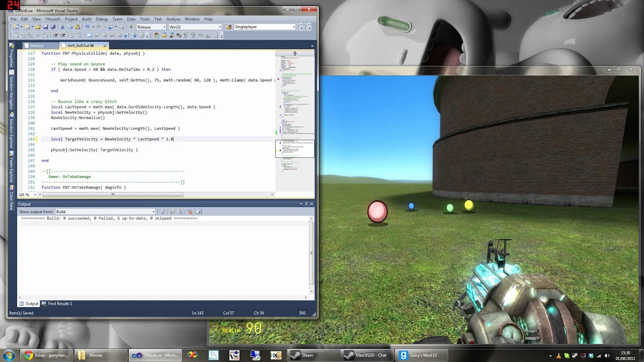This screenshot has width=644, height=362.
Task: Click the physobj:SetVelocity code line
Action: click(x=94, y=150)
